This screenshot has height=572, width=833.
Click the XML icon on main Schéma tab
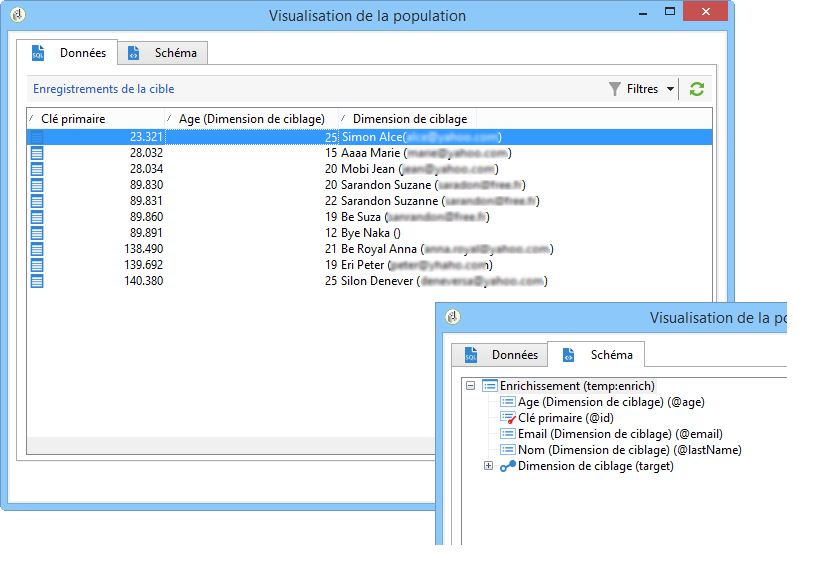point(133,53)
